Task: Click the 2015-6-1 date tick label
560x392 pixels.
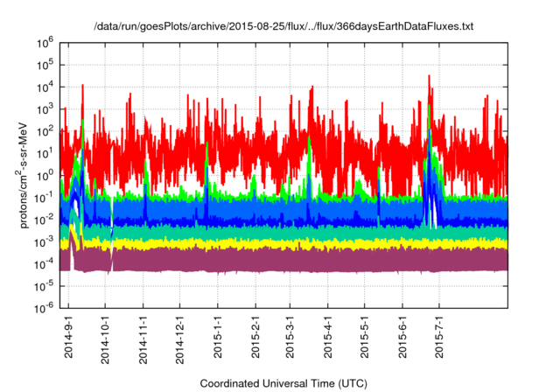Action: pyautogui.click(x=402, y=337)
